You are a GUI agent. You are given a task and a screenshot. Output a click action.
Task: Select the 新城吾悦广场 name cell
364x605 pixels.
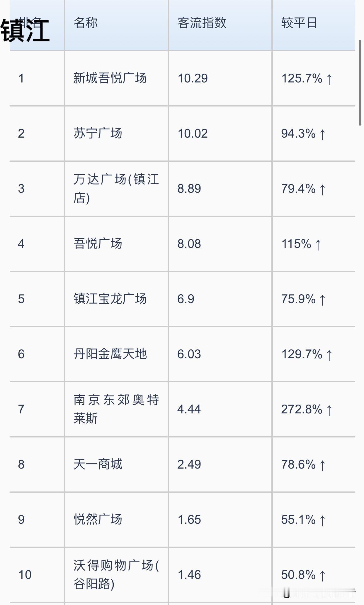click(x=110, y=78)
